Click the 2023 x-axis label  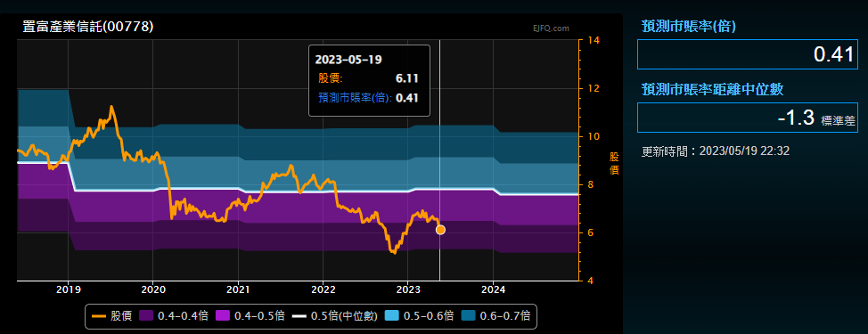pyautogui.click(x=408, y=289)
